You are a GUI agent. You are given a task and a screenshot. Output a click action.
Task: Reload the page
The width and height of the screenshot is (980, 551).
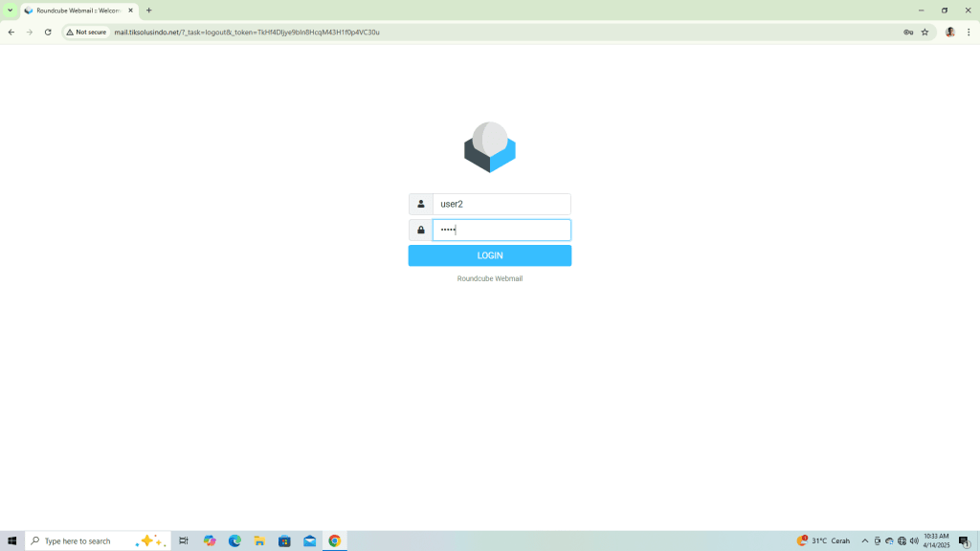[x=48, y=32]
